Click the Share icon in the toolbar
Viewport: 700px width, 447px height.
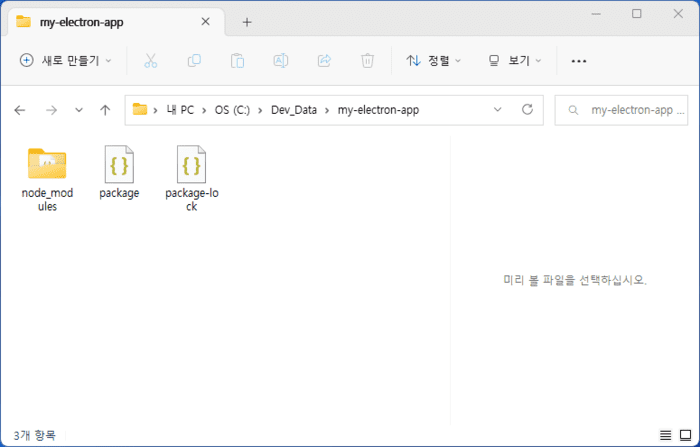pos(324,60)
